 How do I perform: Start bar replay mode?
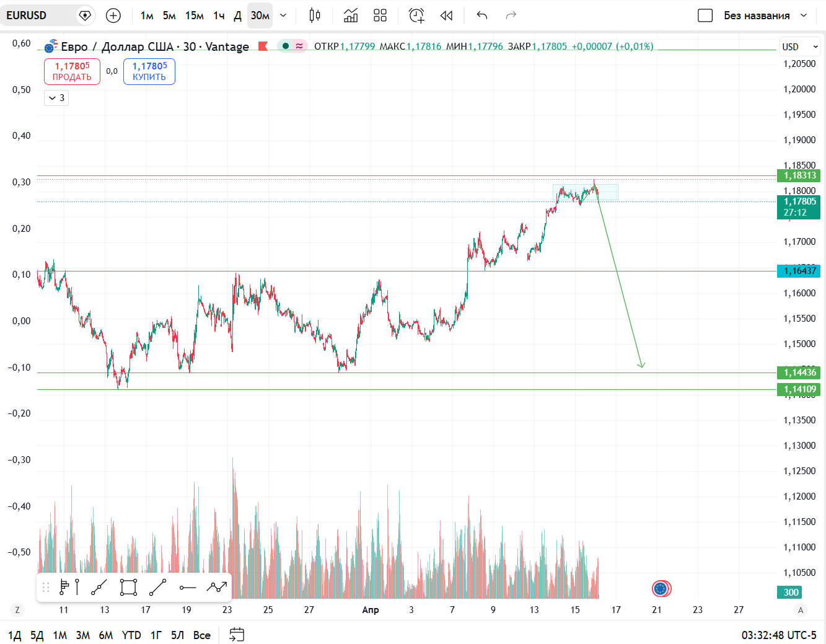[x=446, y=15]
